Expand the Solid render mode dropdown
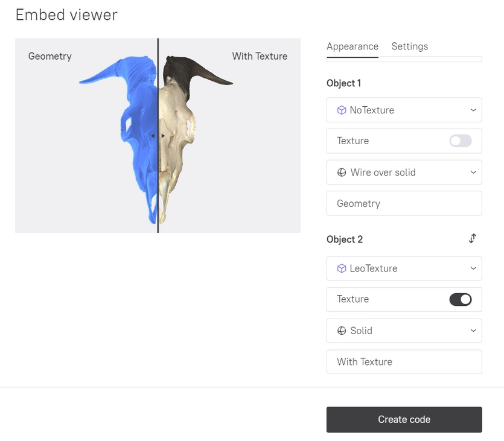This screenshot has width=504, height=441. (x=404, y=331)
